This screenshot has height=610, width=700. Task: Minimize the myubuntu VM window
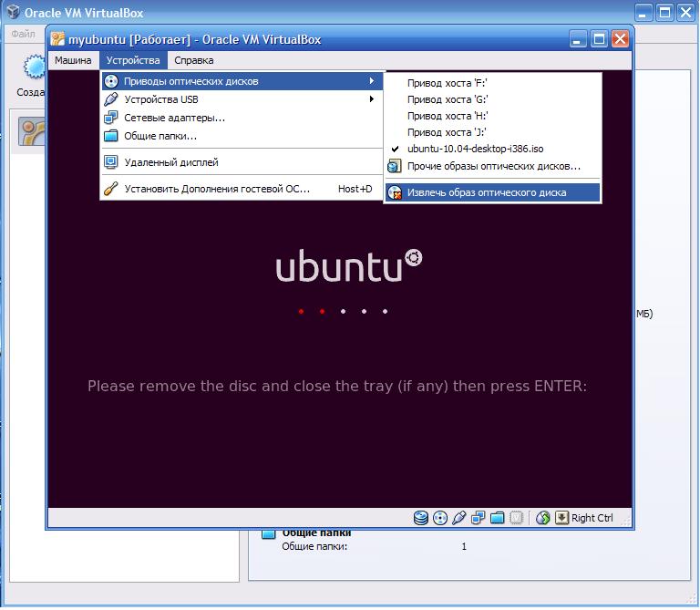pyautogui.click(x=577, y=39)
